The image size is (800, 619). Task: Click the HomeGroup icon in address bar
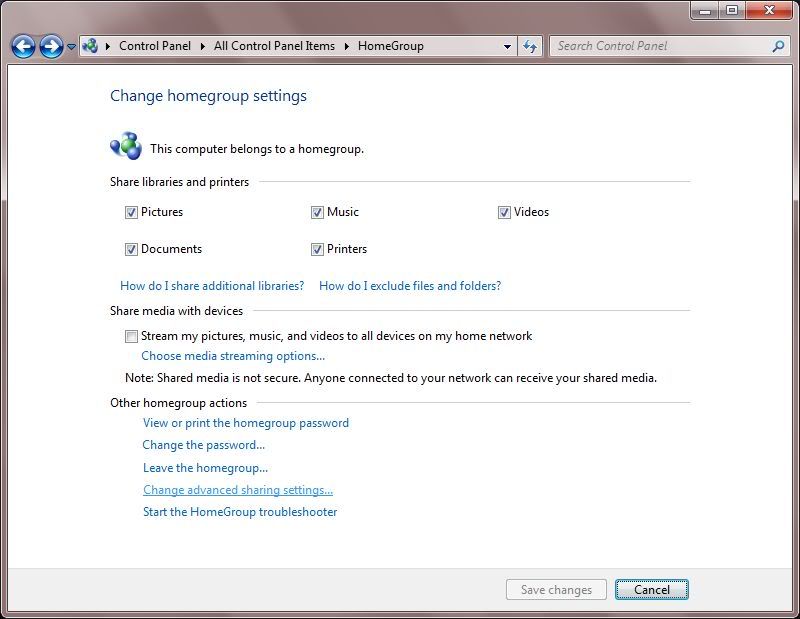[x=90, y=46]
